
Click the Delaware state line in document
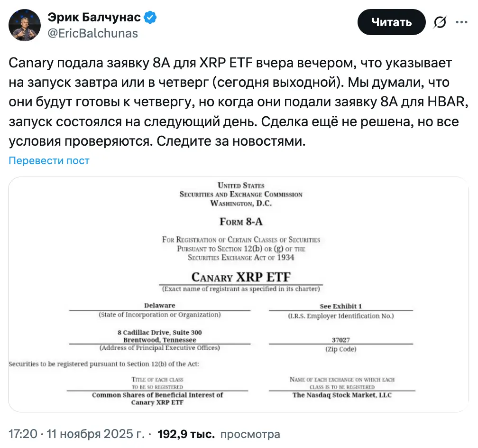(x=159, y=306)
